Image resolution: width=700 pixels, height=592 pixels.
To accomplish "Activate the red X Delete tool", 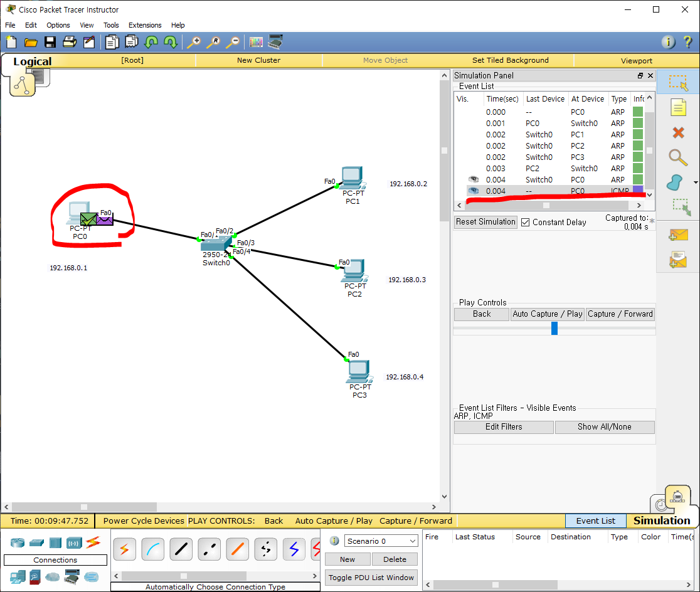I will 678,132.
